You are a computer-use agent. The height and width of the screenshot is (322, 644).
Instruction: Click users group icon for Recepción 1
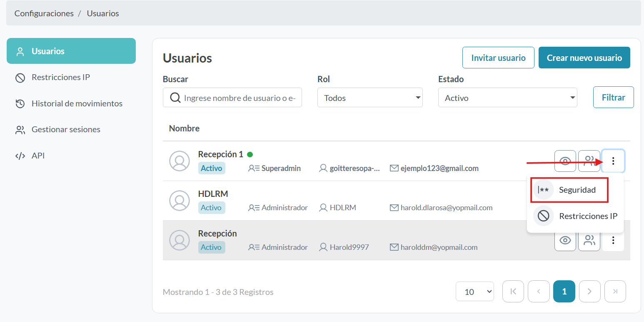tap(589, 161)
